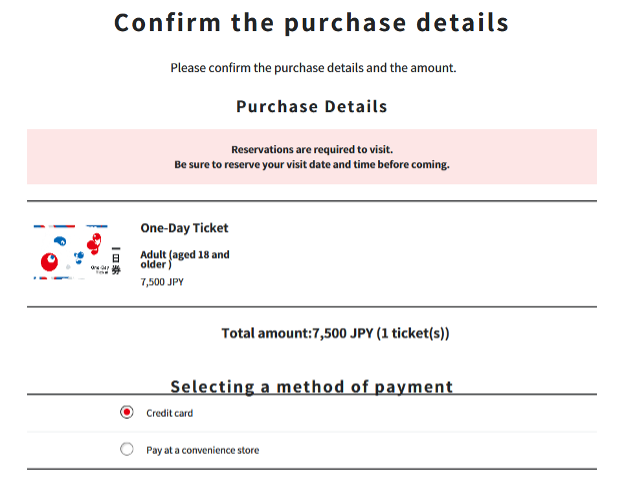Click the "Please confirm the purchase details" sentence
The image size is (624, 480).
(x=313, y=68)
